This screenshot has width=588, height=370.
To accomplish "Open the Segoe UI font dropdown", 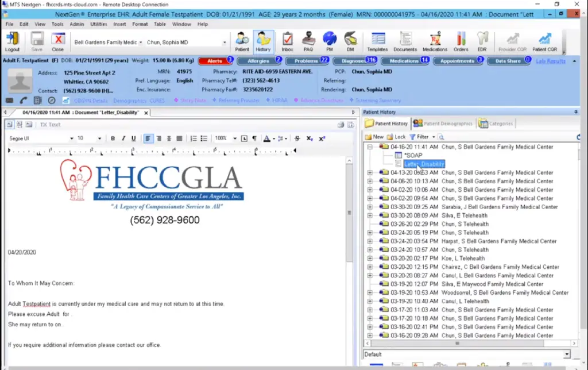I will pyautogui.click(x=71, y=138).
